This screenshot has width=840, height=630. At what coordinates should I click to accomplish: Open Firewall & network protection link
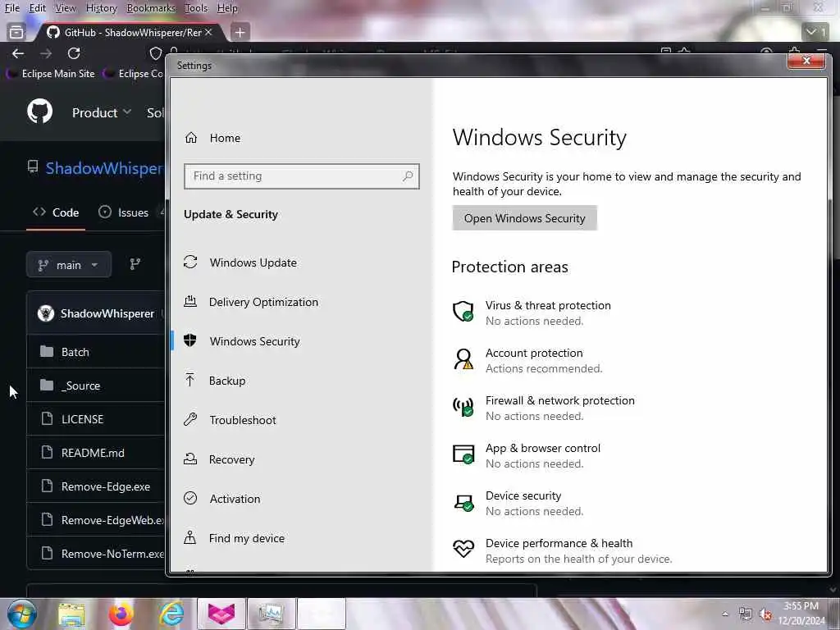click(559, 400)
